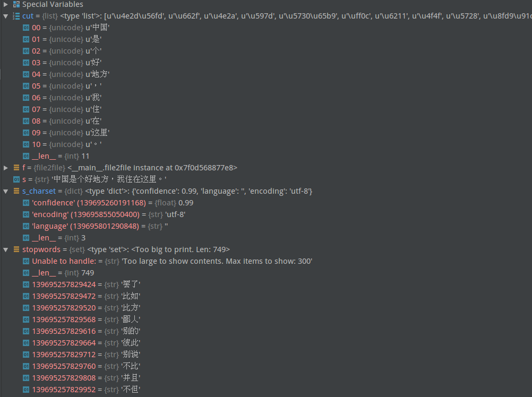Click the icon beside item 00 '中国'
The height and width of the screenshot is (397, 532).
(x=26, y=28)
